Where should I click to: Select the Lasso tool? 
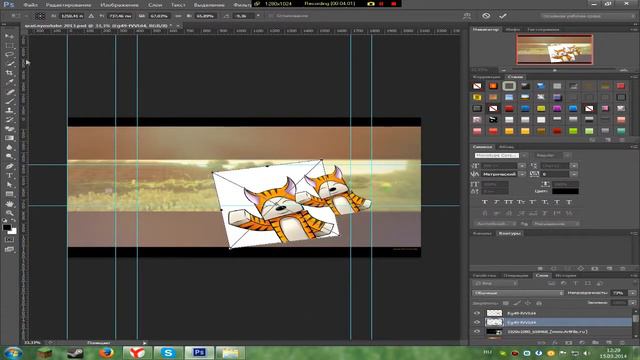pyautogui.click(x=9, y=55)
